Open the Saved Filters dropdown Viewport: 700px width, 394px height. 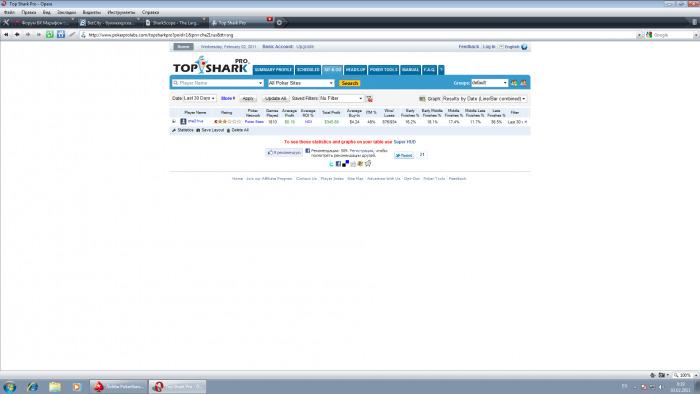[342, 98]
